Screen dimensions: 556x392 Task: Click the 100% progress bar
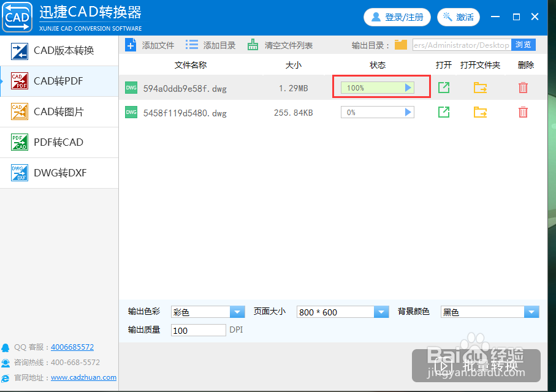pos(377,88)
